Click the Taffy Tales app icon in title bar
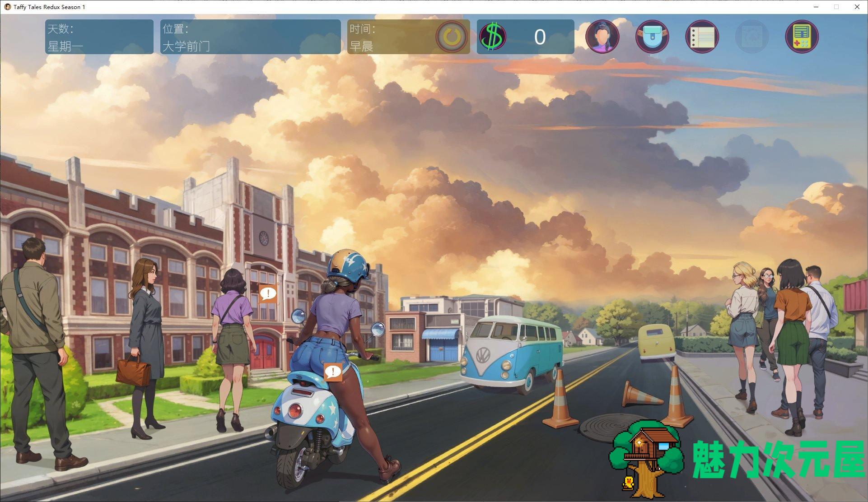The image size is (868, 502). click(7, 7)
